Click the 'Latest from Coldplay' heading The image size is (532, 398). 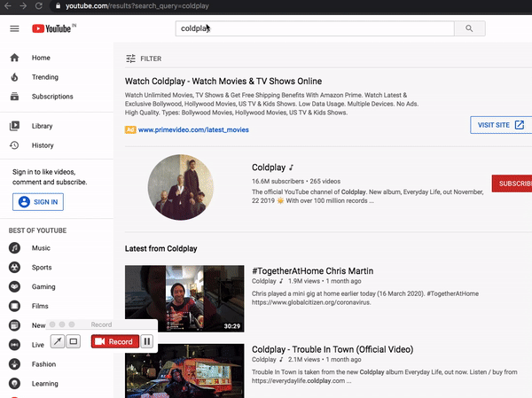click(160, 248)
